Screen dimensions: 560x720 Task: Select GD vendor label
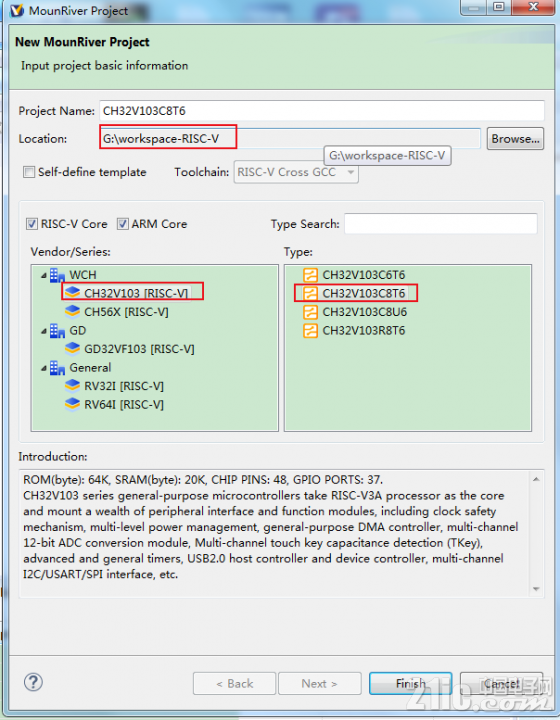click(x=78, y=331)
